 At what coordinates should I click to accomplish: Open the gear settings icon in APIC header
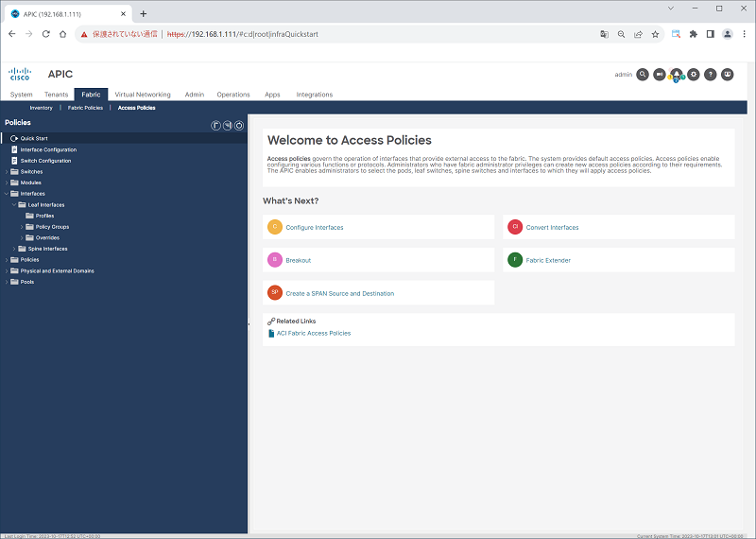[694, 75]
